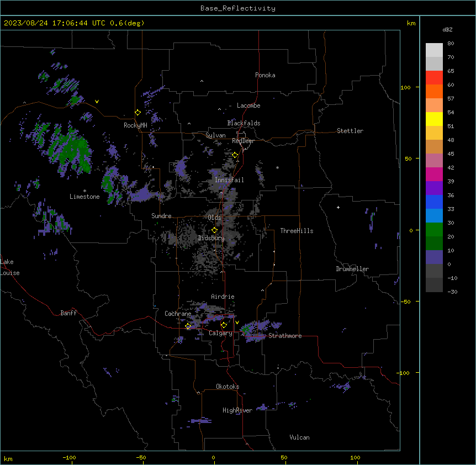Click the yellow marker above Calgary label
Screen dimensions: 476x465
point(224,325)
